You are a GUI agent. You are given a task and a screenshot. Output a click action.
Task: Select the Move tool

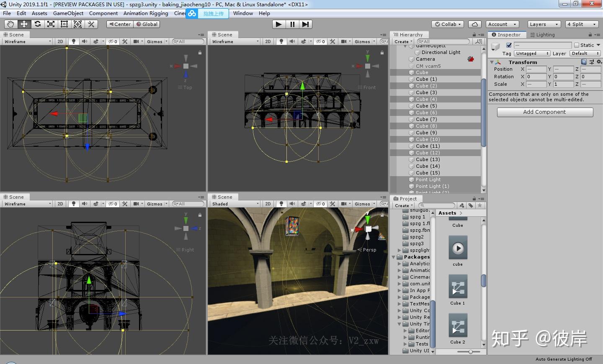tap(24, 24)
